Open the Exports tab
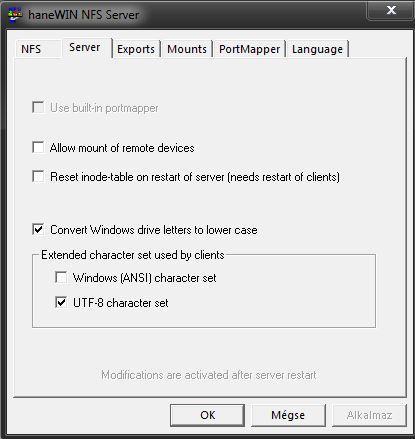This screenshot has width=415, height=439. (136, 49)
